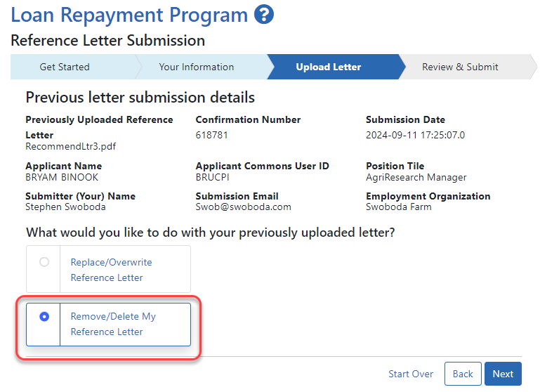Click the Remove/Delete My Reference Letter label text
Image resolution: width=540 pixels, height=392 pixels.
coord(113,324)
